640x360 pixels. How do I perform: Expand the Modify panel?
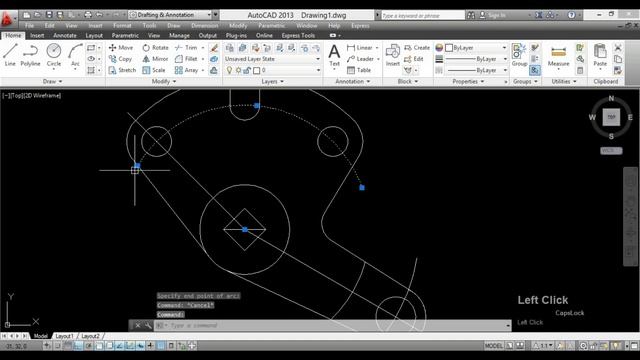tap(164, 82)
